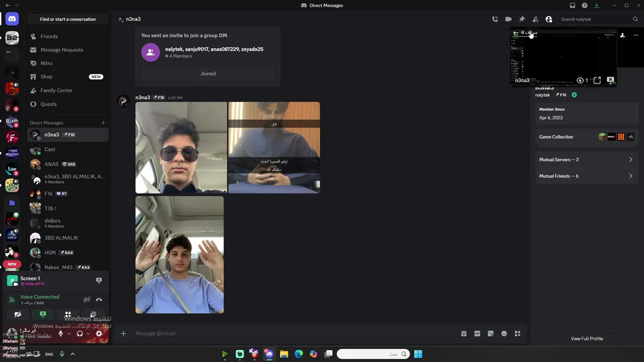
Task: Open the Shop page
Action: (x=68, y=77)
